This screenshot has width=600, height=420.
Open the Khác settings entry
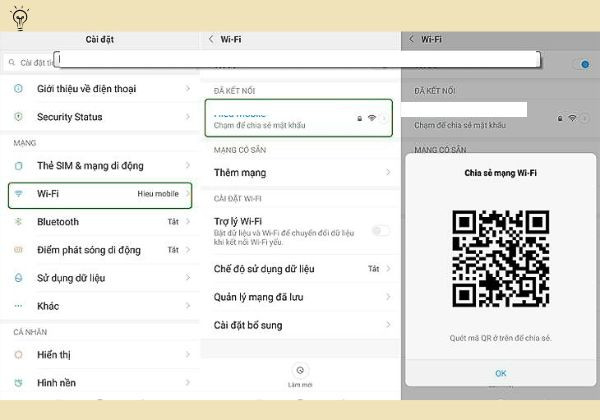coord(100,306)
